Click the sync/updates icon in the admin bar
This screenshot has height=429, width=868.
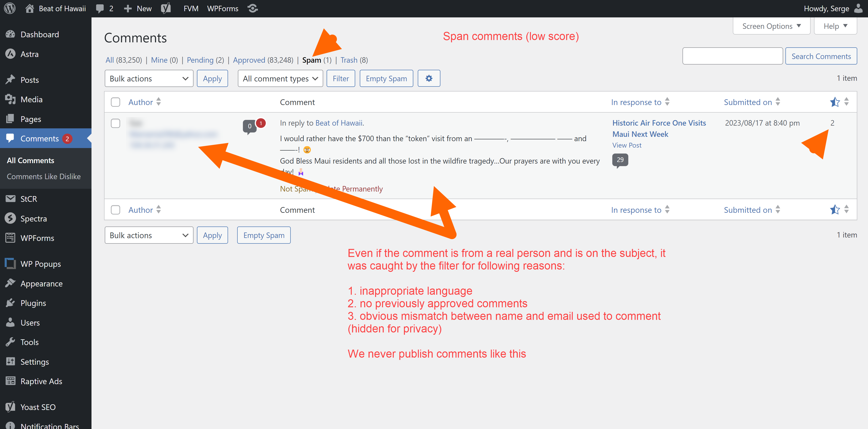click(x=252, y=8)
